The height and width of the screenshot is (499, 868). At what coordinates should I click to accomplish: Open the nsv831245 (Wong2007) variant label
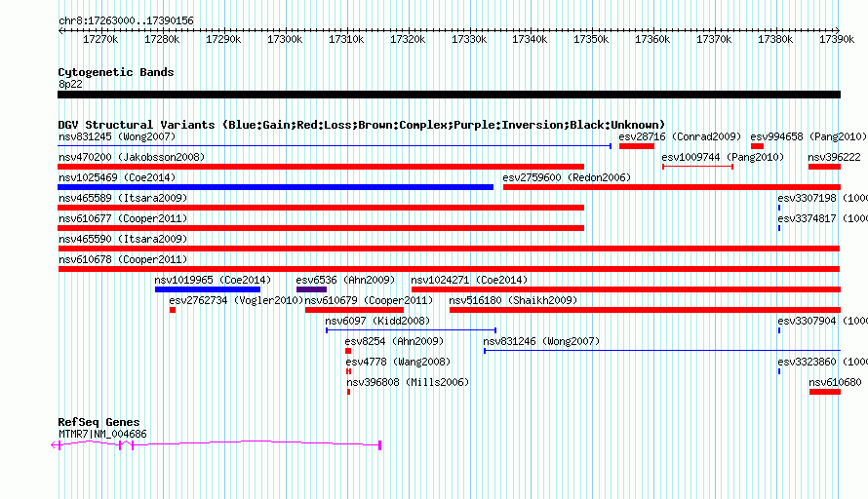117,136
